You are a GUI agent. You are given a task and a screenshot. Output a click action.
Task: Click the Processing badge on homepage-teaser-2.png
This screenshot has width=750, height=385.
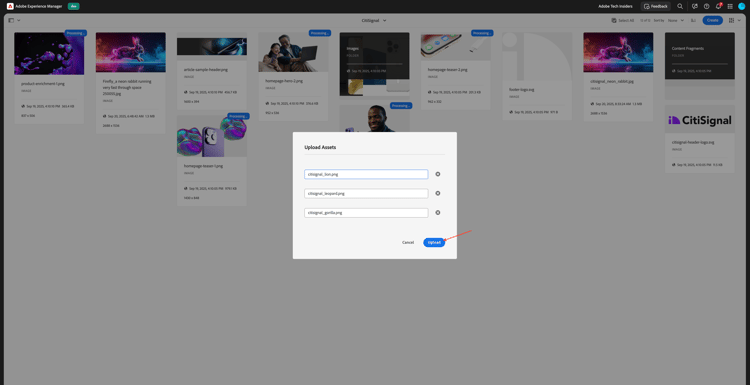click(x=482, y=33)
